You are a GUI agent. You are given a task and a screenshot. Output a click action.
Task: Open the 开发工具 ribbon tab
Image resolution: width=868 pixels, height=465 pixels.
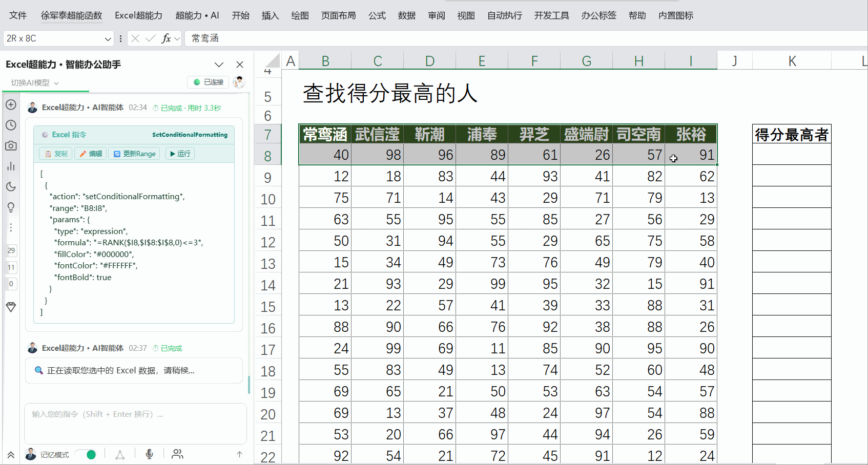point(552,15)
